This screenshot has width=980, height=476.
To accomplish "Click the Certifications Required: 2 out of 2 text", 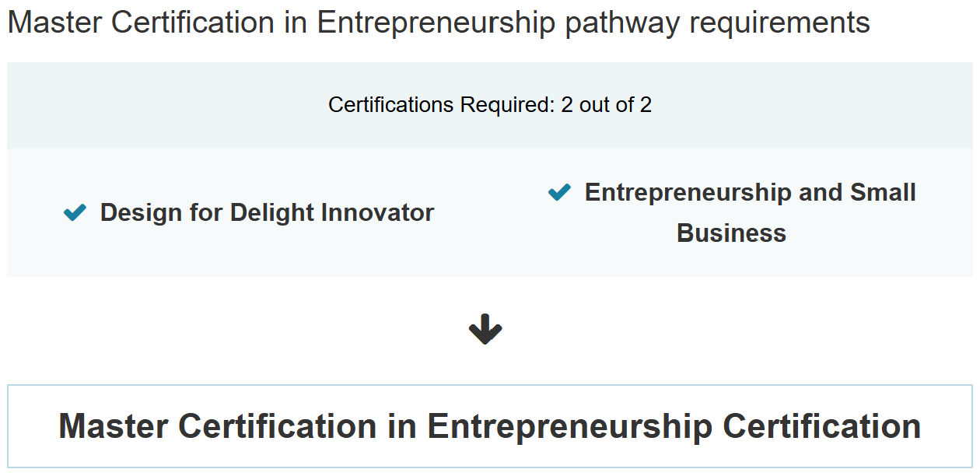I will point(490,105).
